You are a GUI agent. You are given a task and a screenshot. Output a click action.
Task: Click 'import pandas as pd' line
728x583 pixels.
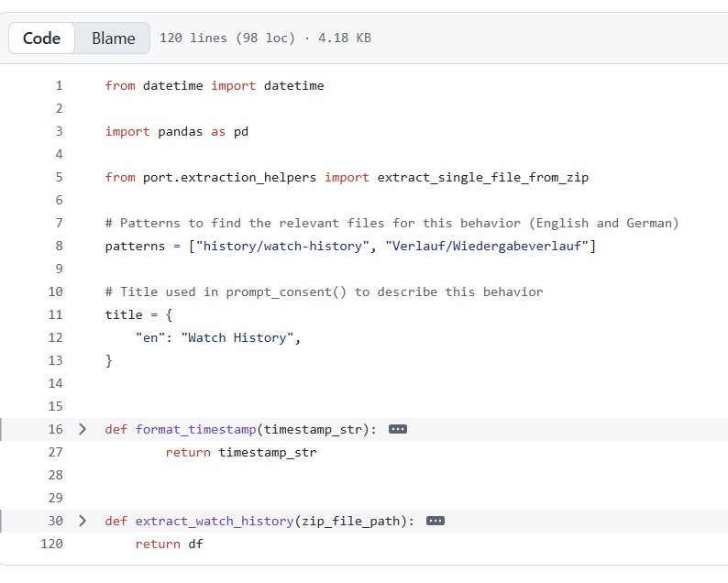click(x=176, y=131)
